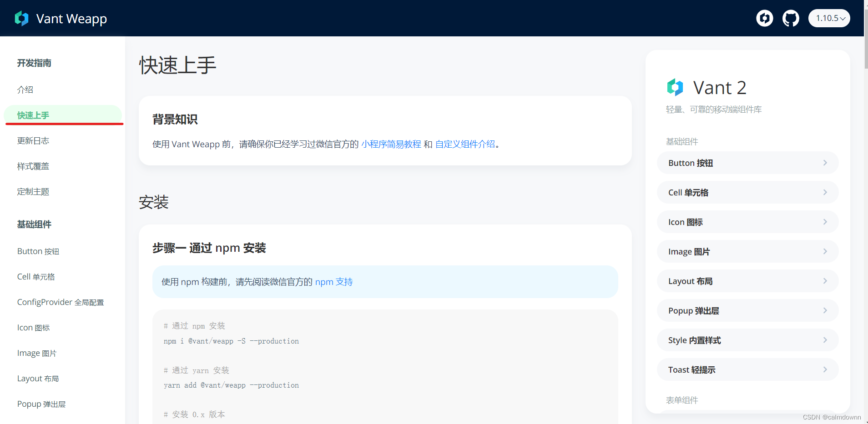Click the Vant 2 logo in simulator
This screenshot has height=424, width=868.
675,87
